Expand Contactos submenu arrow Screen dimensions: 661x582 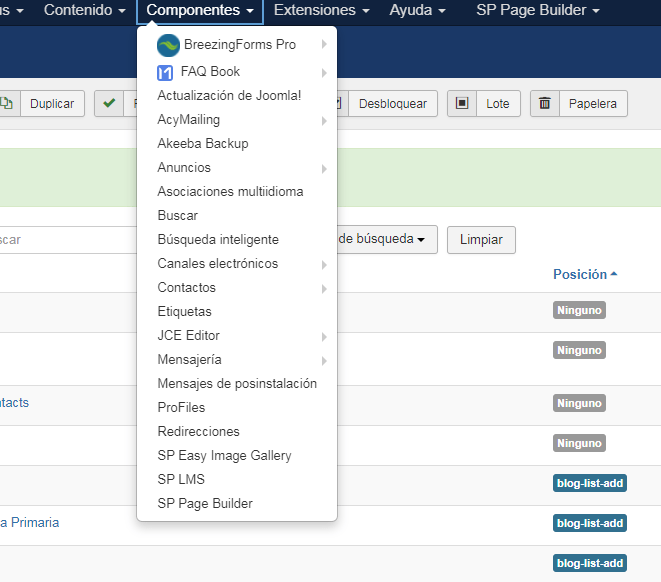324,289
